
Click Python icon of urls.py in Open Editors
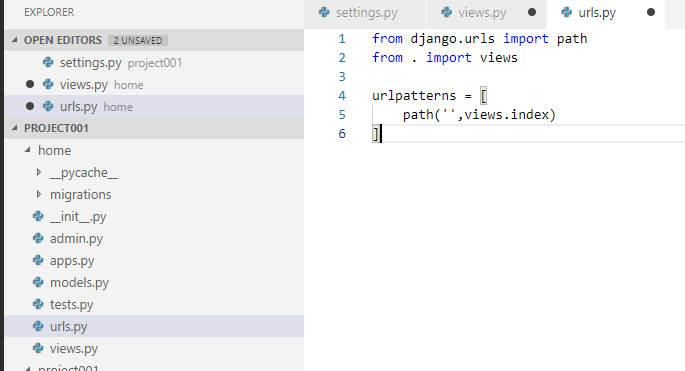48,106
